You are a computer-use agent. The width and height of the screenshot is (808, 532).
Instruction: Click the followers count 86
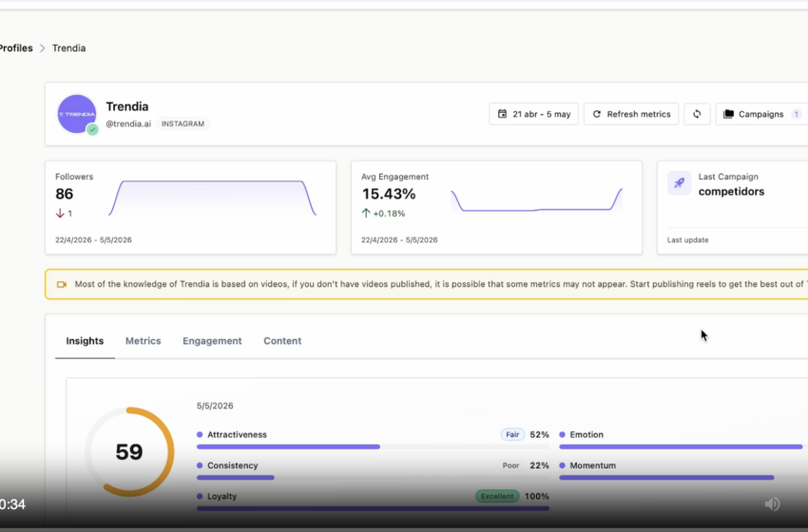[65, 194]
